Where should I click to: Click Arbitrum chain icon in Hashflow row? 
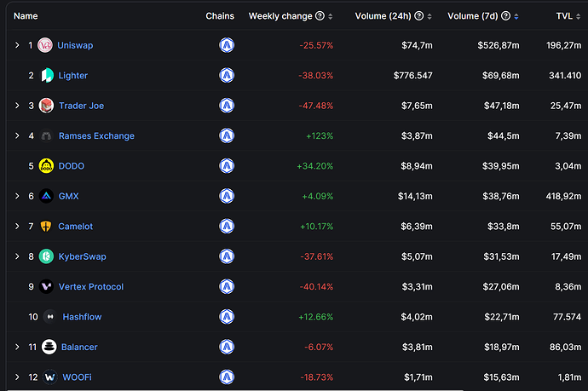coord(227,317)
